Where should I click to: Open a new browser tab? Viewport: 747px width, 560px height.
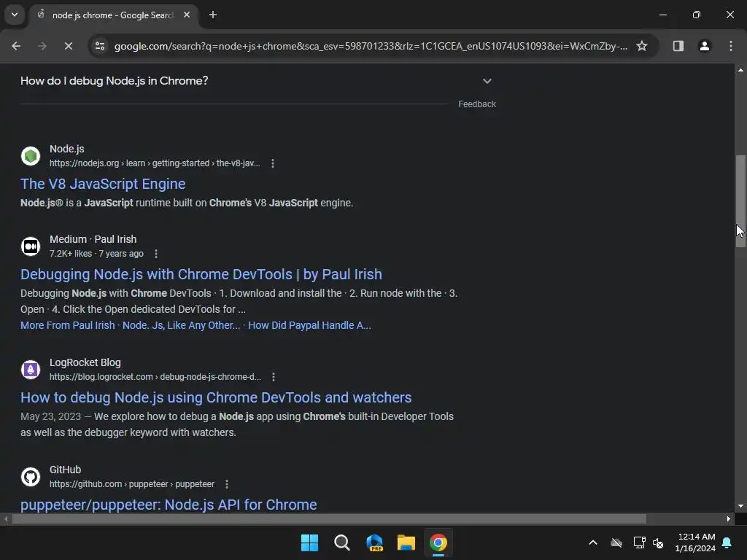click(213, 15)
